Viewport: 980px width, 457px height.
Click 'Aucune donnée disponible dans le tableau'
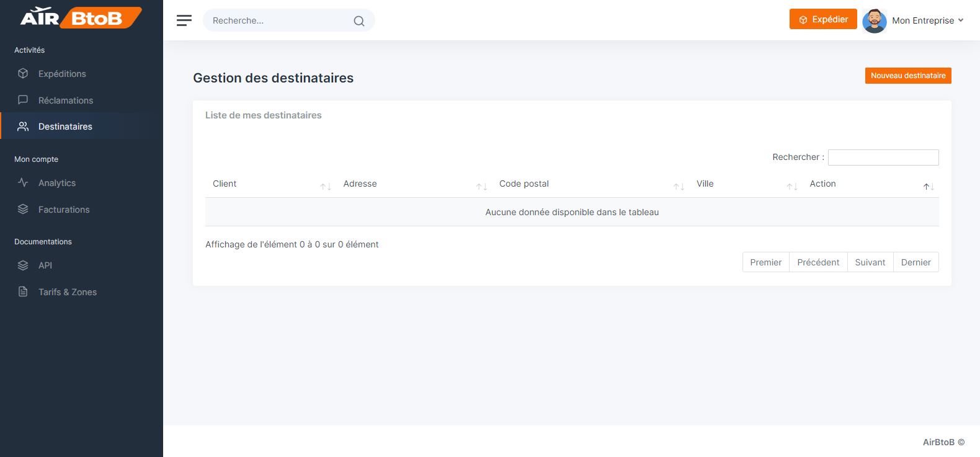572,212
